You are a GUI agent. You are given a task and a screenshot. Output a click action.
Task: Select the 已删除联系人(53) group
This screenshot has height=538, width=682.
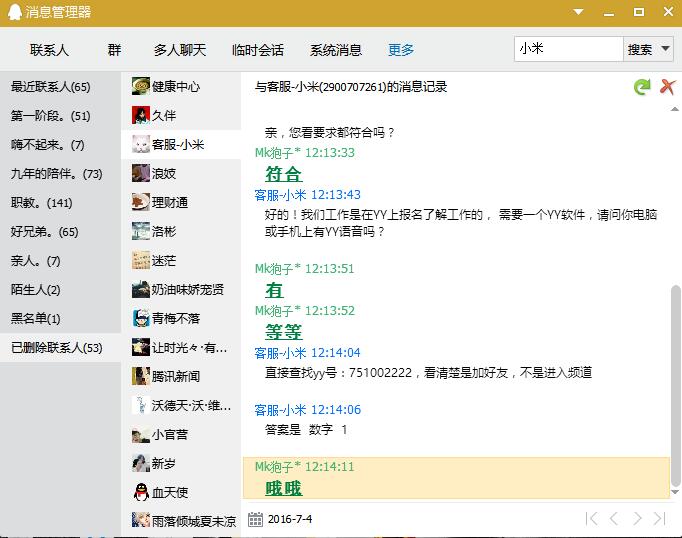coord(60,348)
